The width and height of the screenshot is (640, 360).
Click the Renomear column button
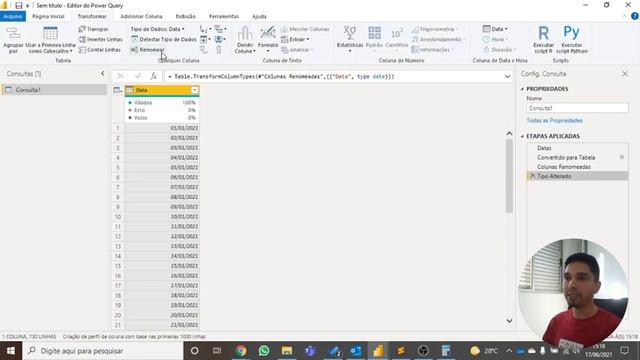click(x=147, y=50)
